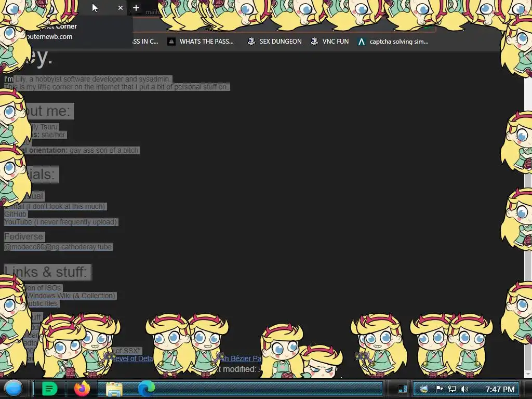Follow the E-mail link on the page
The height and width of the screenshot is (399, 532).
[x=55, y=206]
